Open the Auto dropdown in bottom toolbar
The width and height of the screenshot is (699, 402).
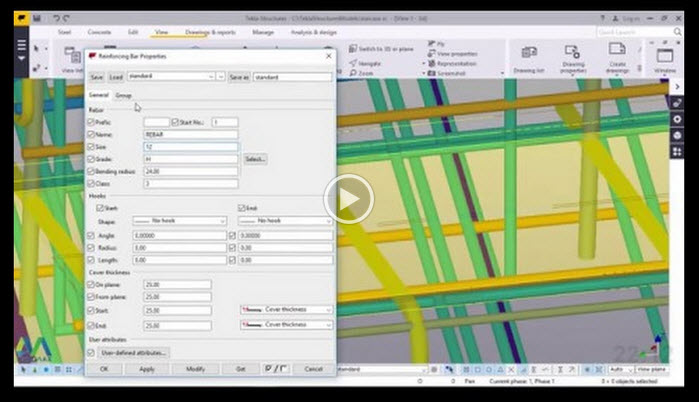click(621, 369)
